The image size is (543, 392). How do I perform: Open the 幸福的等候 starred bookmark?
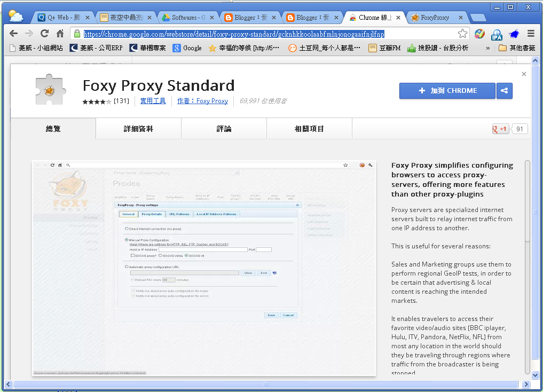point(244,48)
